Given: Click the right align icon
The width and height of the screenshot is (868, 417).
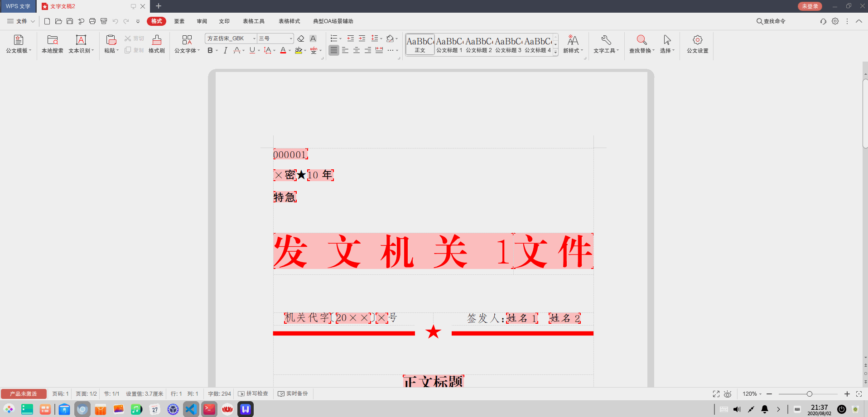Looking at the screenshot, I should tap(368, 50).
